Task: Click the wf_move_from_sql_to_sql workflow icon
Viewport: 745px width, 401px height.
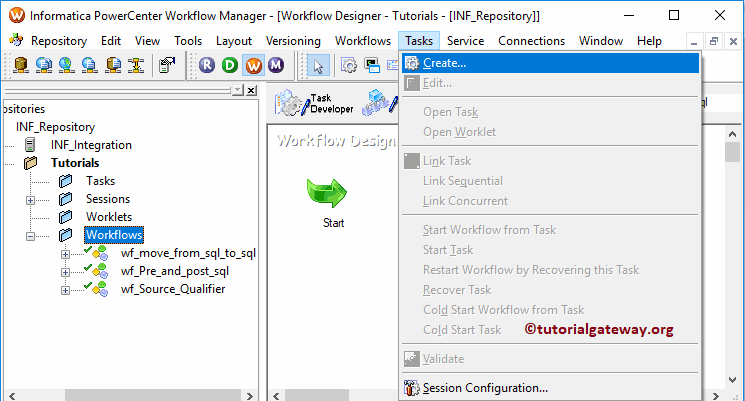Action: pos(97,253)
